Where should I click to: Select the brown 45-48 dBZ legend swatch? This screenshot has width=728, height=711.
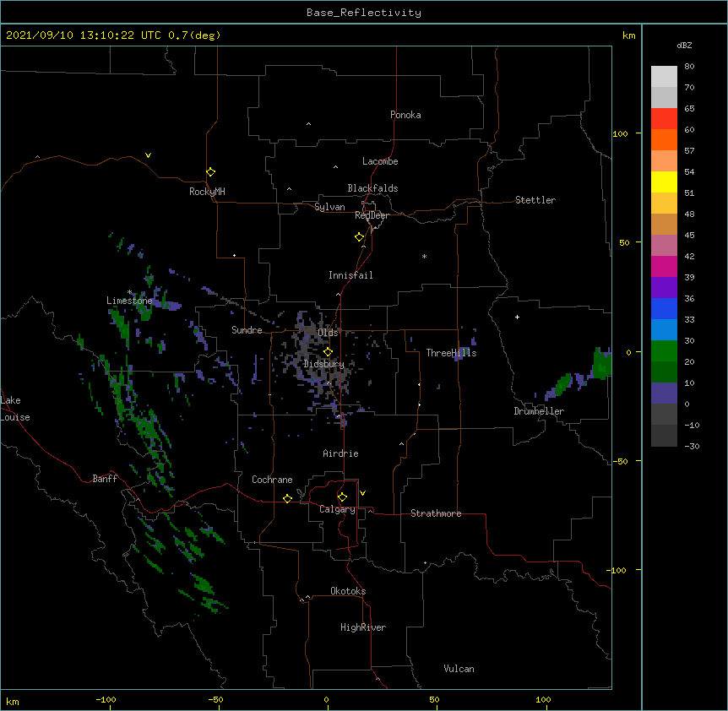pyautogui.click(x=664, y=224)
